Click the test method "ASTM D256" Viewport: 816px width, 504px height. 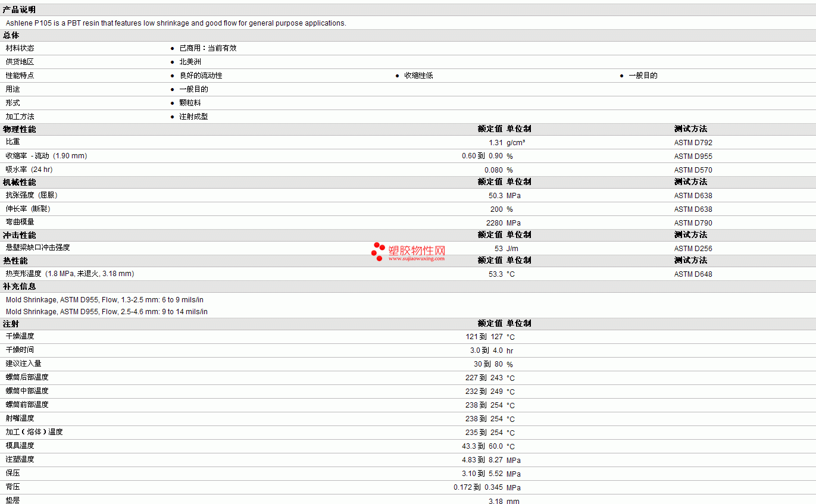pos(693,249)
